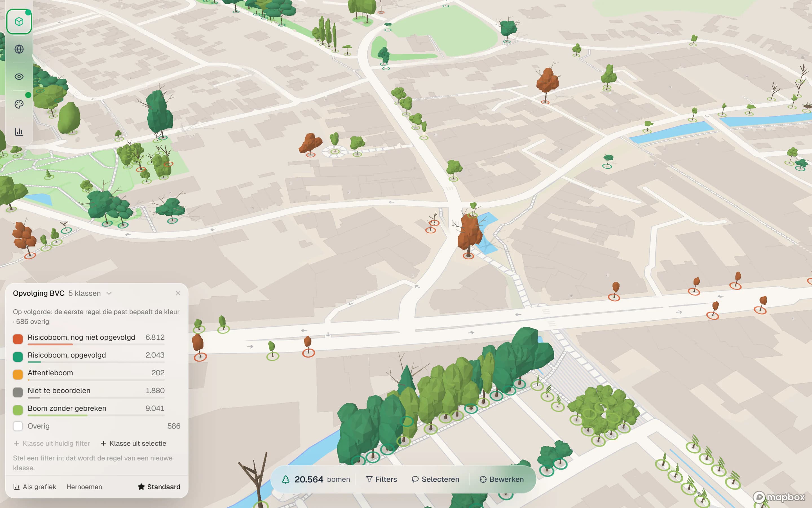Screen dimensions: 812x508
Task: Open the Filters menu
Action: tap(381, 479)
